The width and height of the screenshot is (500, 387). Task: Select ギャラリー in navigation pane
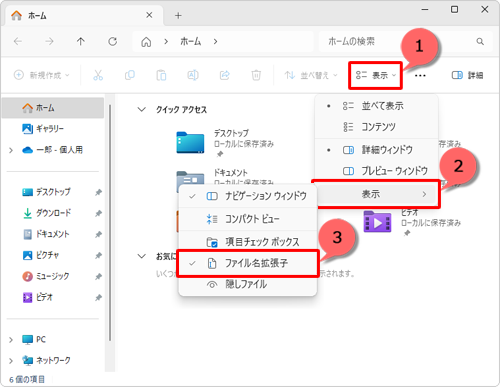[53, 129]
